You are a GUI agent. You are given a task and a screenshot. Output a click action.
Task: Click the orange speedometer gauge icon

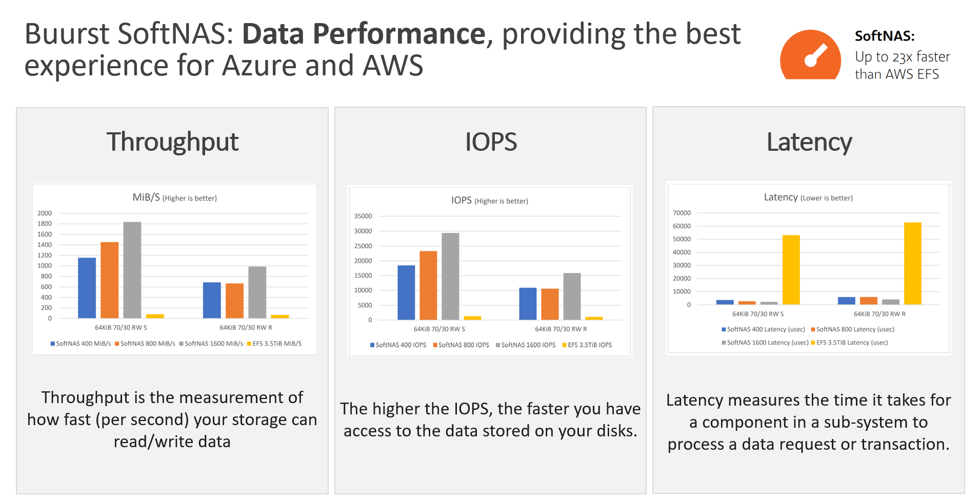click(x=810, y=55)
